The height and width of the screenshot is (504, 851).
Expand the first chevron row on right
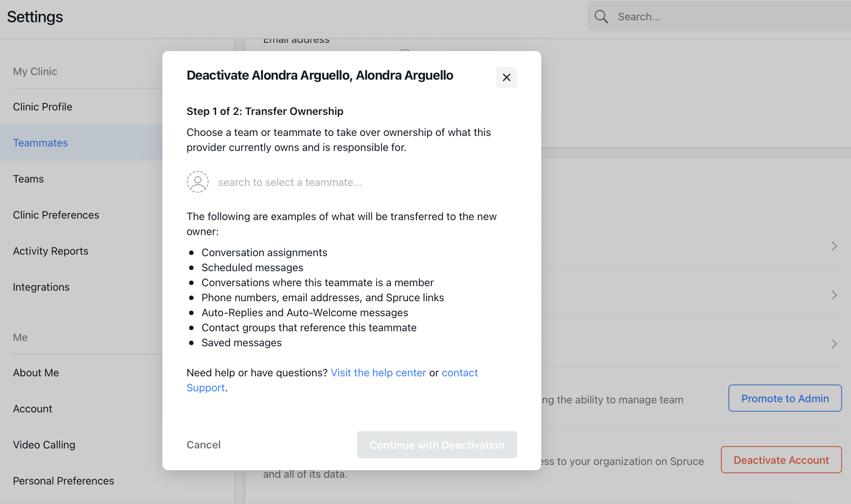tap(834, 246)
